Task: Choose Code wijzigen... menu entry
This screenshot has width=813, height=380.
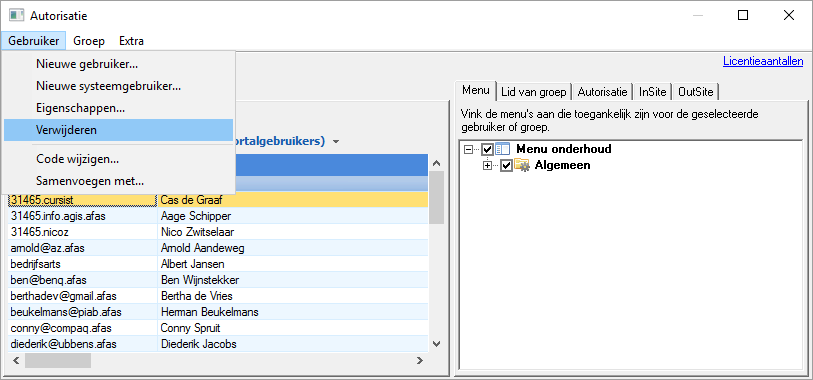Action: coord(118,159)
